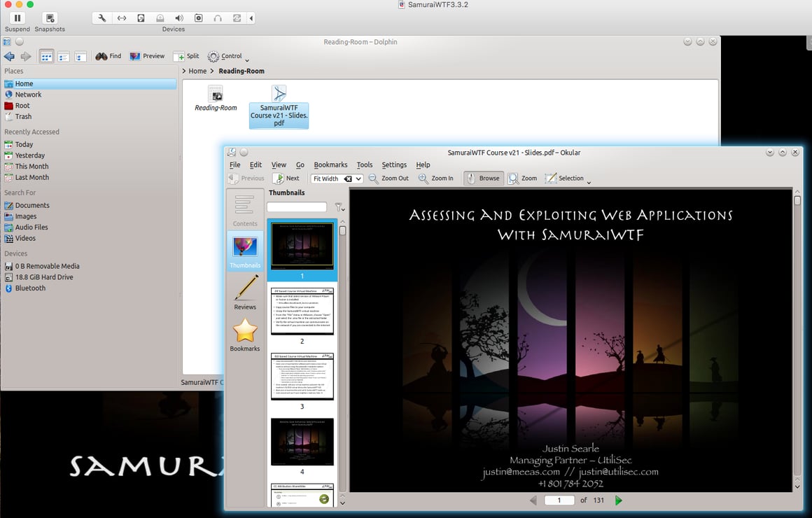Collapse the Devices toolbar arrow
The height and width of the screenshot is (518, 812).
(x=251, y=18)
